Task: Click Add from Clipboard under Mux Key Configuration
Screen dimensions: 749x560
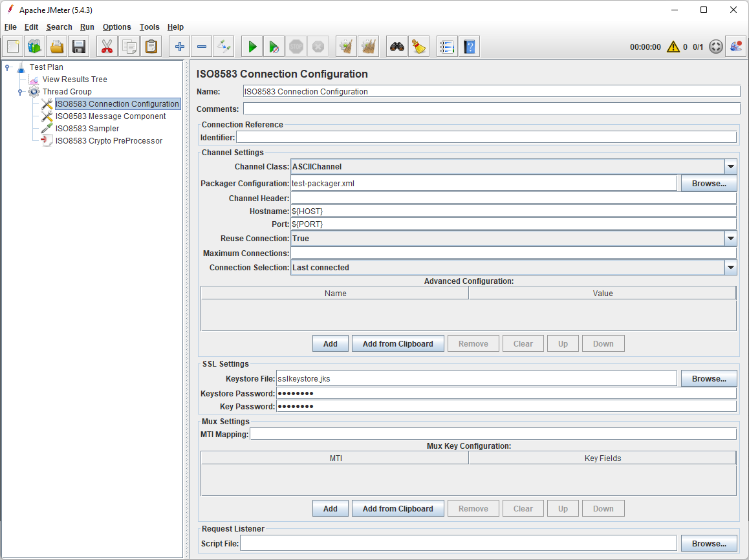Action: point(398,508)
